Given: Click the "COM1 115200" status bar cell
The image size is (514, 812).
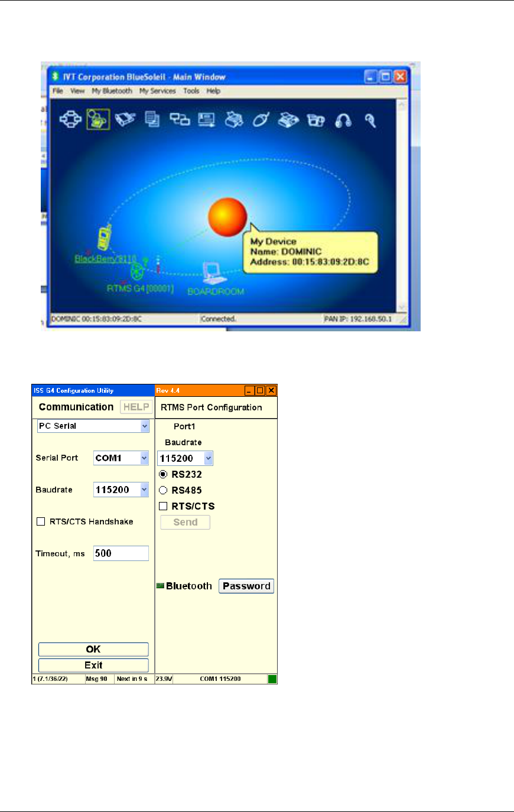Looking at the screenshot, I should (x=220, y=679).
